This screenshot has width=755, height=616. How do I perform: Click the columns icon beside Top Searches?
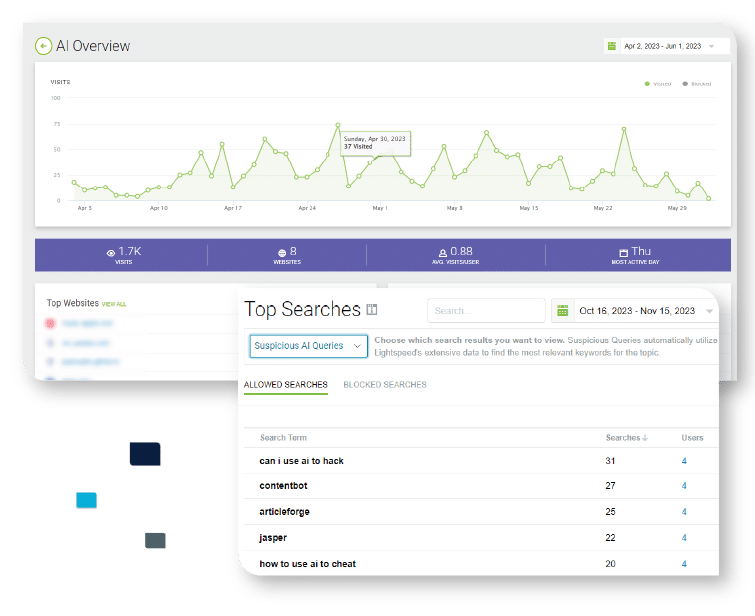pyautogui.click(x=372, y=309)
